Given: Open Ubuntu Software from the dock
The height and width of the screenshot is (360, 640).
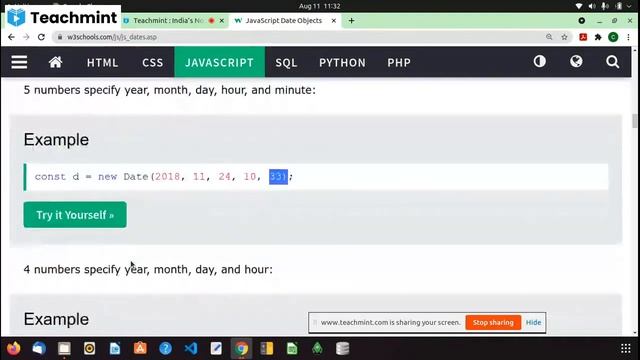Looking at the screenshot, I should (140, 348).
